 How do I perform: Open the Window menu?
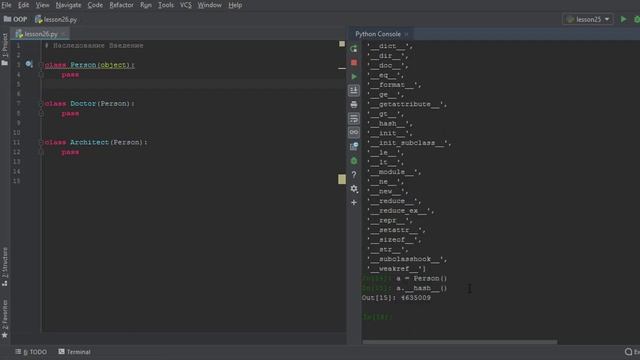tap(209, 5)
